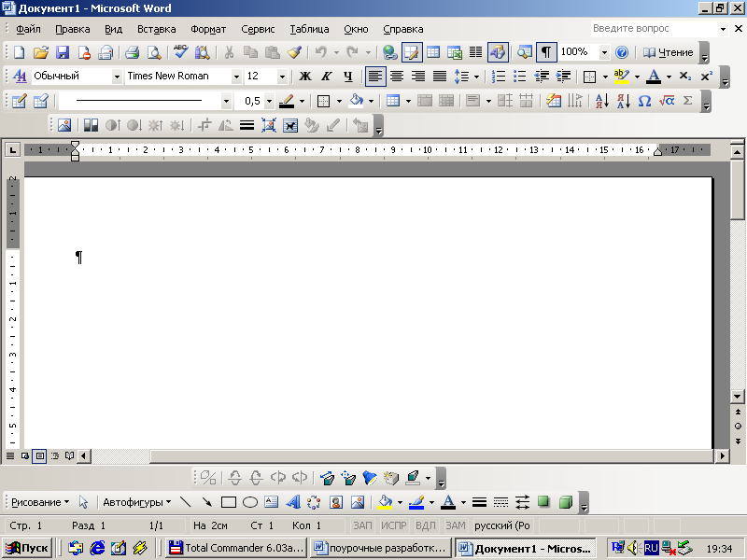
Task: Click the yellow highlight color button
Action: click(622, 77)
